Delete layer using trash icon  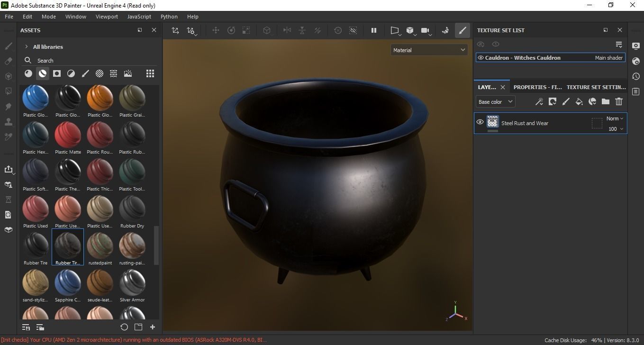[619, 101]
